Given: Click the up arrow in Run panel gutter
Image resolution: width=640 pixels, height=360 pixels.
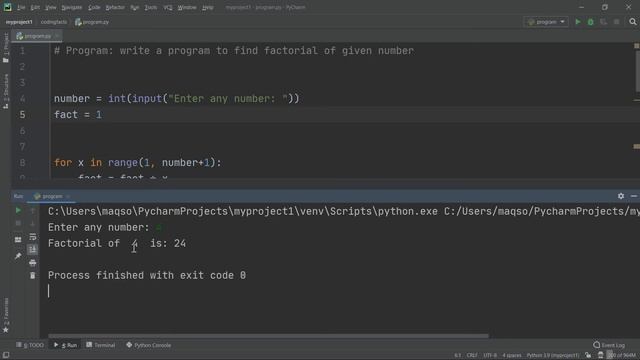Looking at the screenshot, I should pos(33,210).
